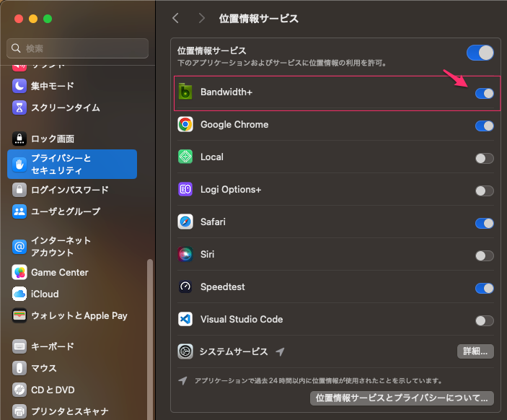
Task: Enable location access for Logi Options+
Action: [x=484, y=191]
